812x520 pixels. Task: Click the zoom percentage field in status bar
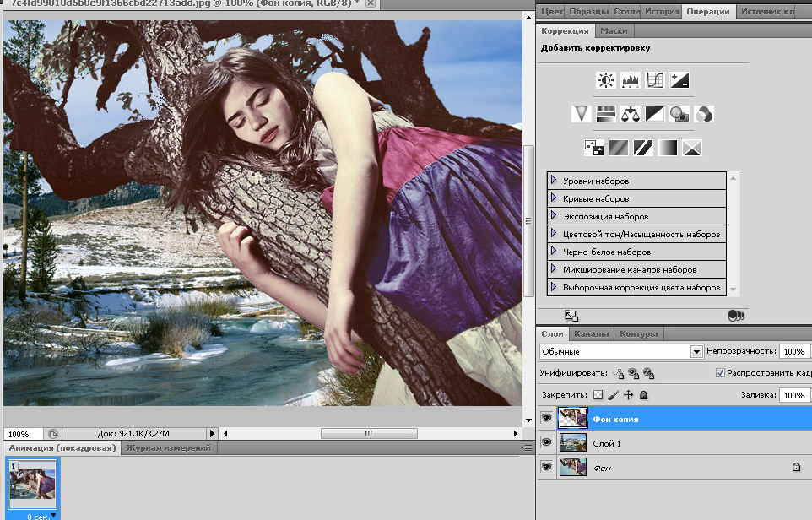(23, 434)
